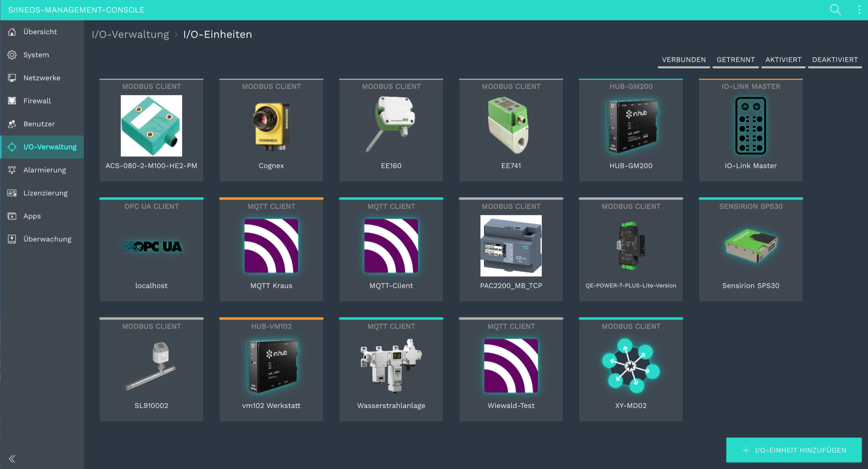Click the IO-Link Master device icon
Image resolution: width=868 pixels, height=469 pixels.
(751, 126)
